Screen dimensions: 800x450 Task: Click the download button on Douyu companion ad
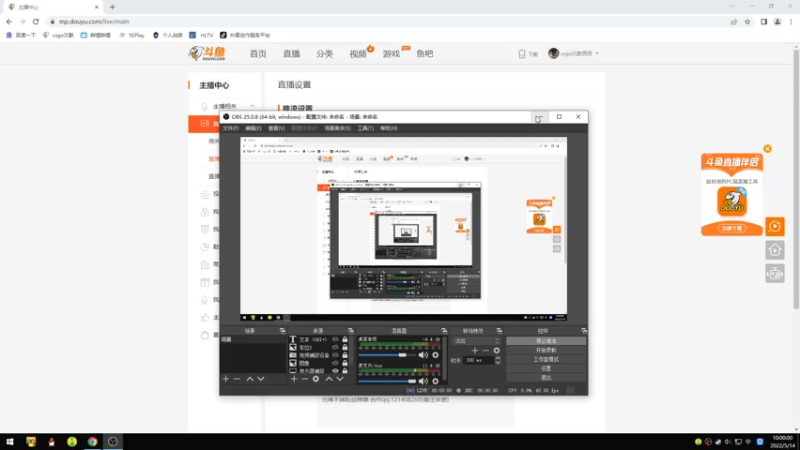pyautogui.click(x=732, y=228)
